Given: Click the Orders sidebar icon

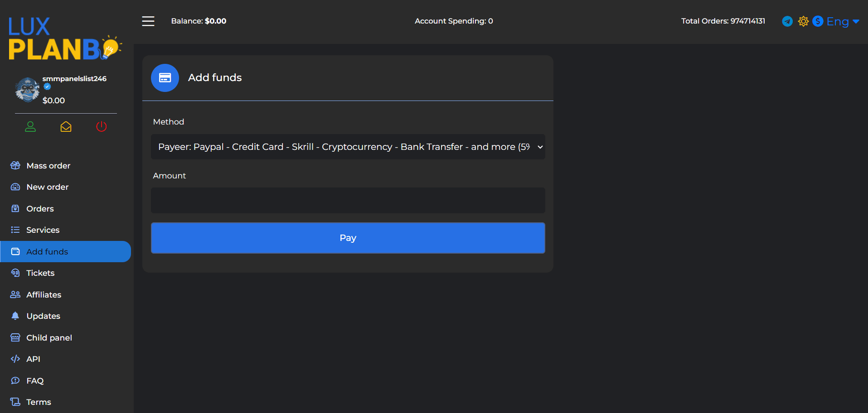Looking at the screenshot, I should click(x=15, y=209).
